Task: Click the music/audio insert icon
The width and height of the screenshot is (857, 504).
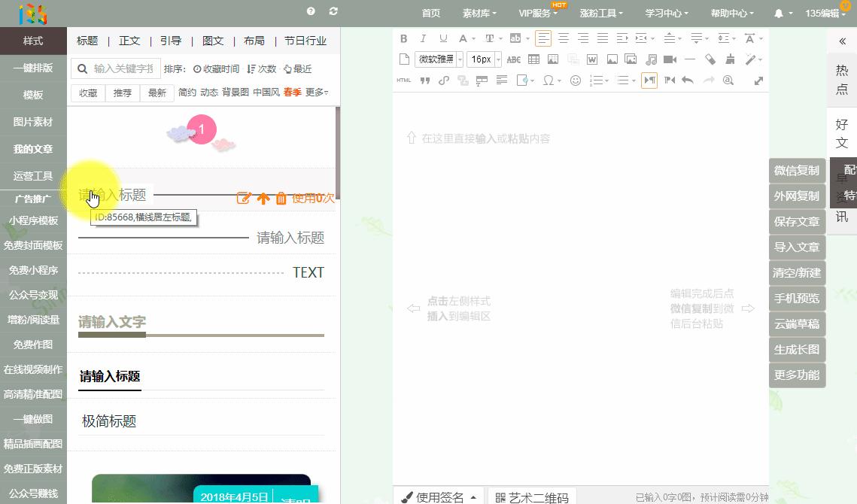Action: [x=651, y=59]
